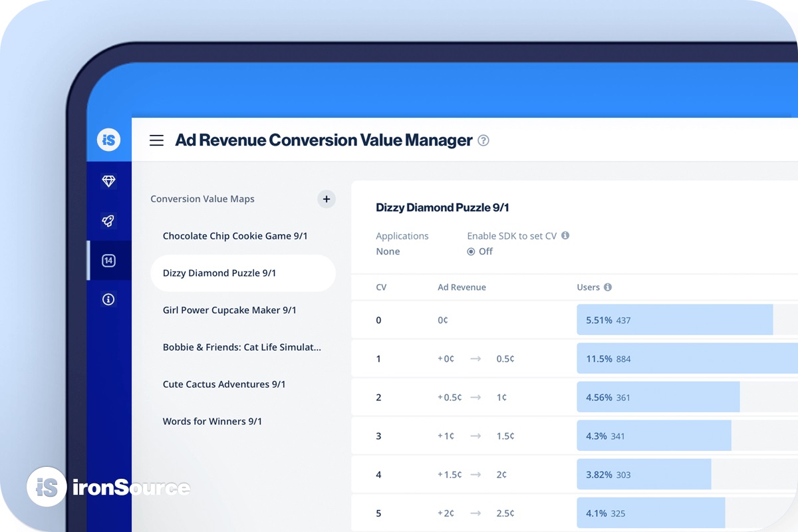
Task: Open the rocket icon sidebar section
Action: point(108,221)
